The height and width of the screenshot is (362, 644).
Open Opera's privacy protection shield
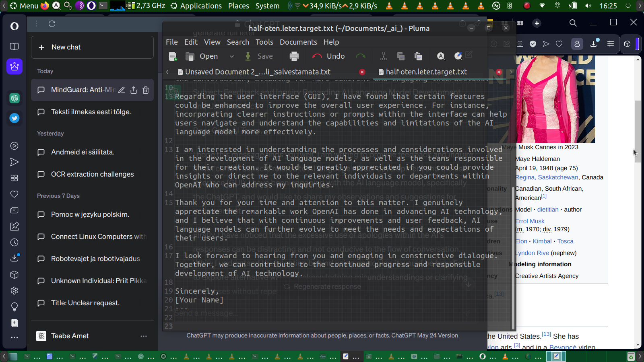(533, 44)
